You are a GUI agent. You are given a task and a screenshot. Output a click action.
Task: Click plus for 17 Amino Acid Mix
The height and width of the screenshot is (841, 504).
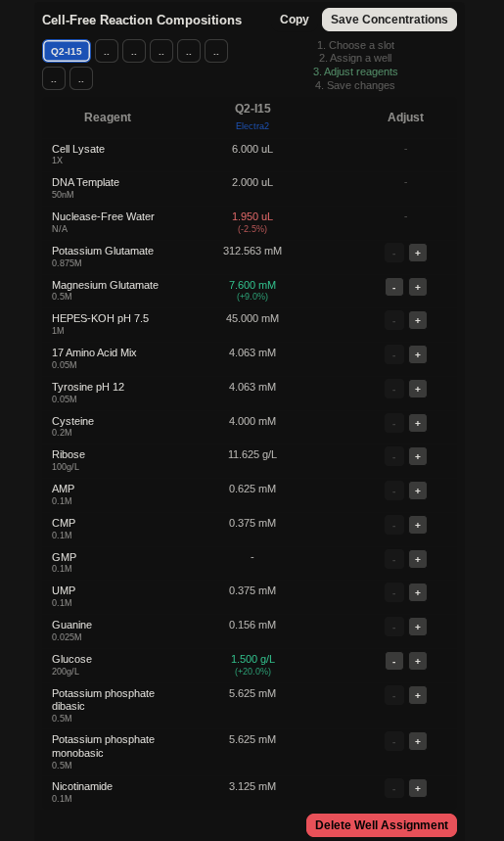(418, 354)
